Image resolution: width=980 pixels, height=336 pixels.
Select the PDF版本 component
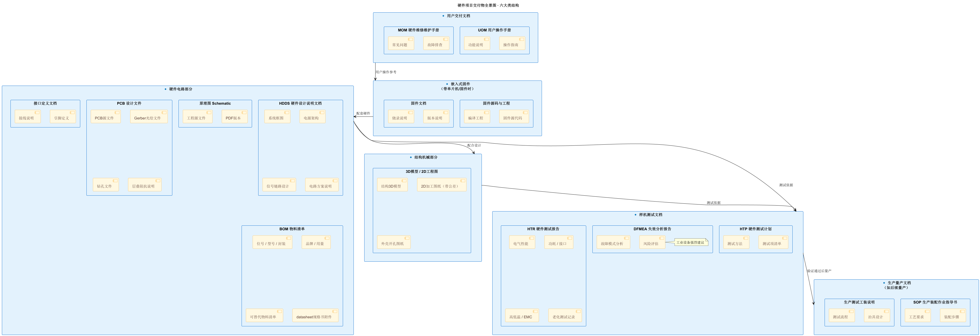click(x=234, y=116)
